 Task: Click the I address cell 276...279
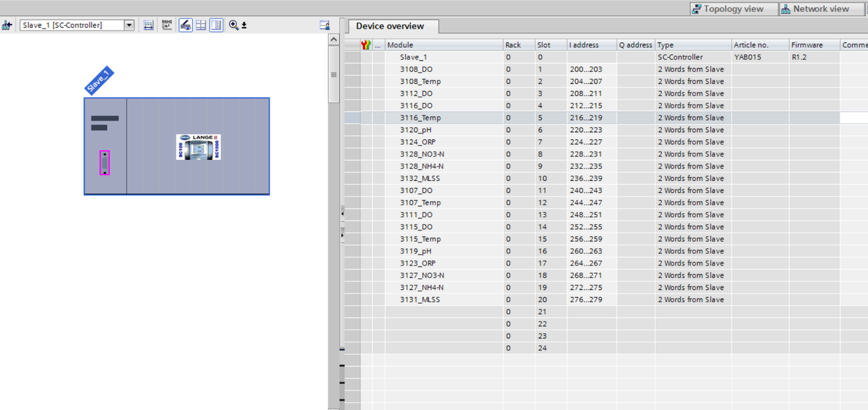[591, 300]
